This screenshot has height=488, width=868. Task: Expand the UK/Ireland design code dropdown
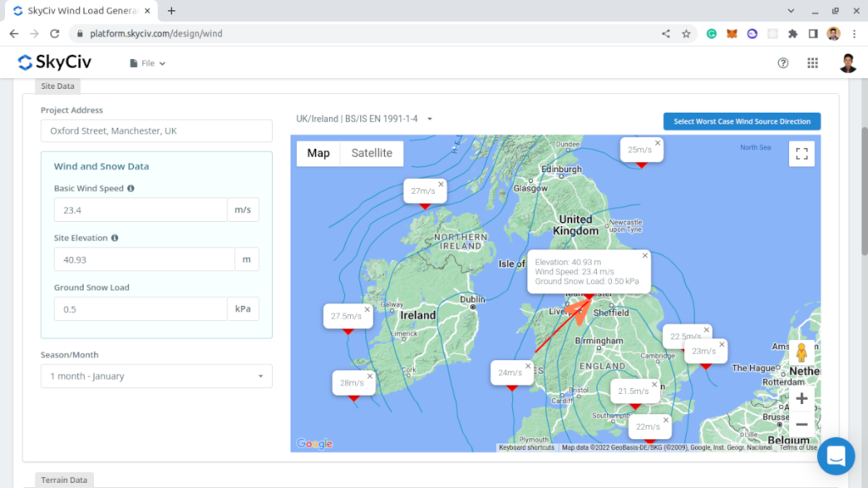click(364, 119)
